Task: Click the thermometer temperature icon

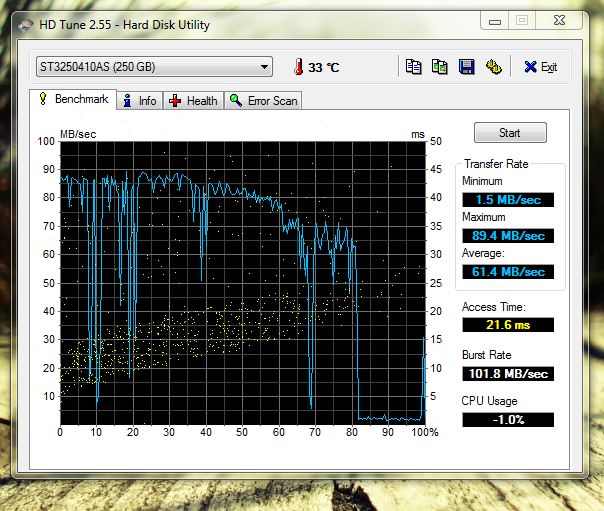Action: coord(298,67)
